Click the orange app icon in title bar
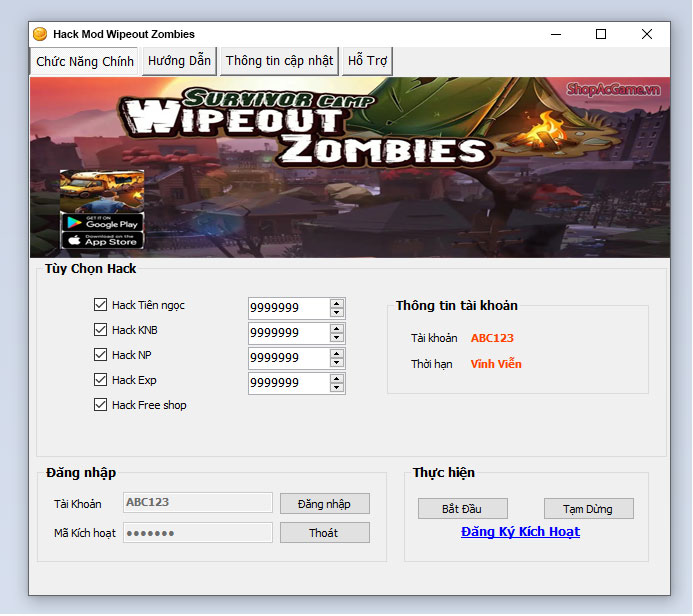Viewport: 693px width, 616px height. 40,34
